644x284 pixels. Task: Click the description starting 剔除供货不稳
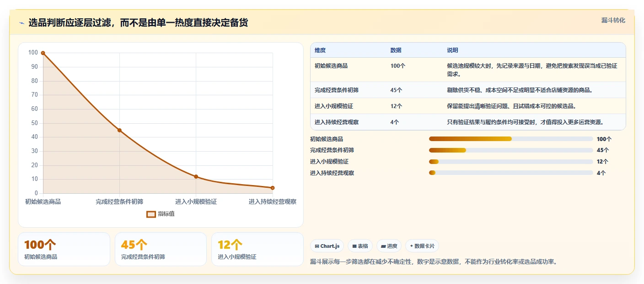tap(520, 90)
